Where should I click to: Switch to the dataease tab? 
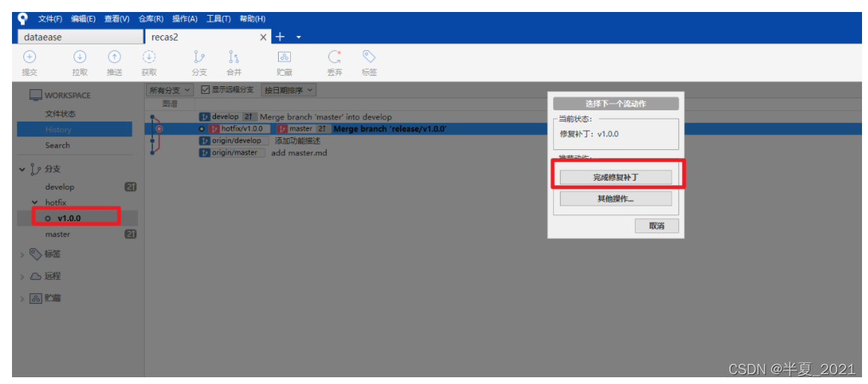81,37
